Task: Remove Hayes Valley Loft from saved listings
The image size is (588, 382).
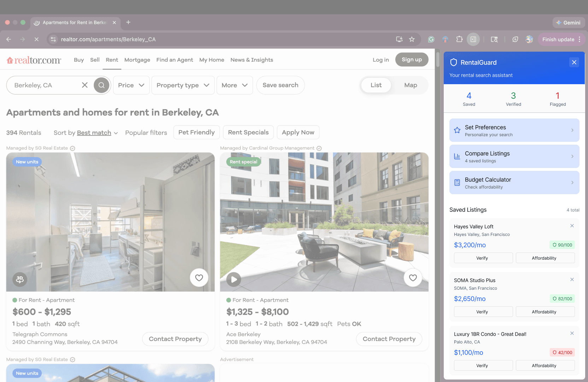Action: pos(572,226)
